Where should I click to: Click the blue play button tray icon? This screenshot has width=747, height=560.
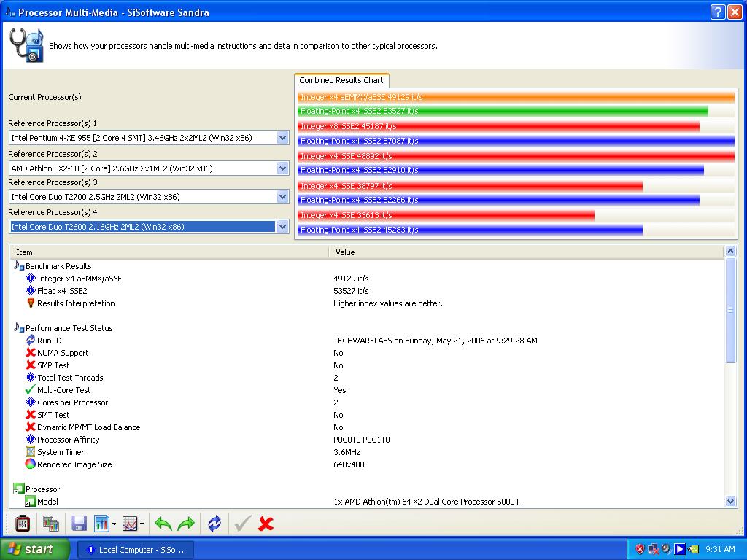coord(679,549)
